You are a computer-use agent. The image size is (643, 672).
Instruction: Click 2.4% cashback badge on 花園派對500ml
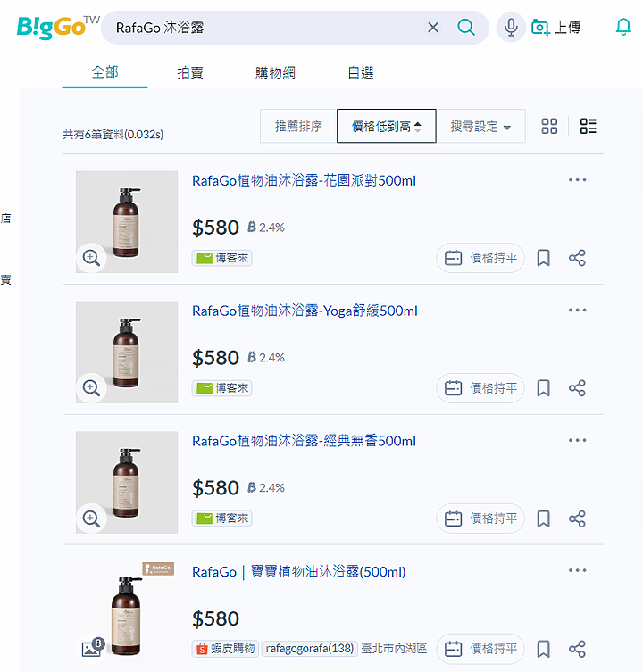pyautogui.click(x=266, y=228)
